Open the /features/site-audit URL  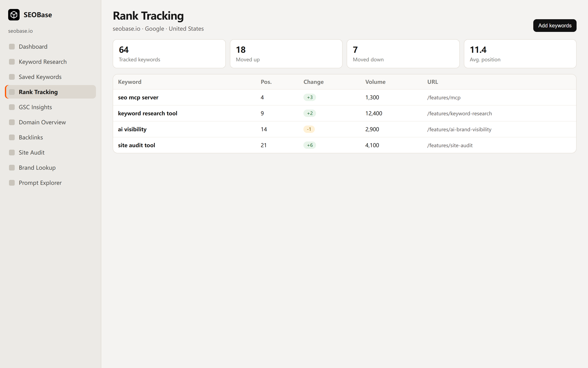pyautogui.click(x=450, y=145)
